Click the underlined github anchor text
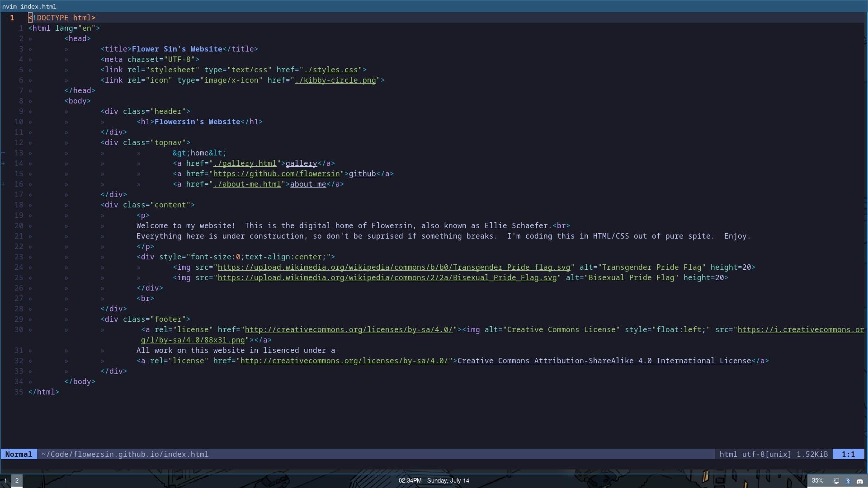Screen dimensions: 868x488 pos(362,174)
